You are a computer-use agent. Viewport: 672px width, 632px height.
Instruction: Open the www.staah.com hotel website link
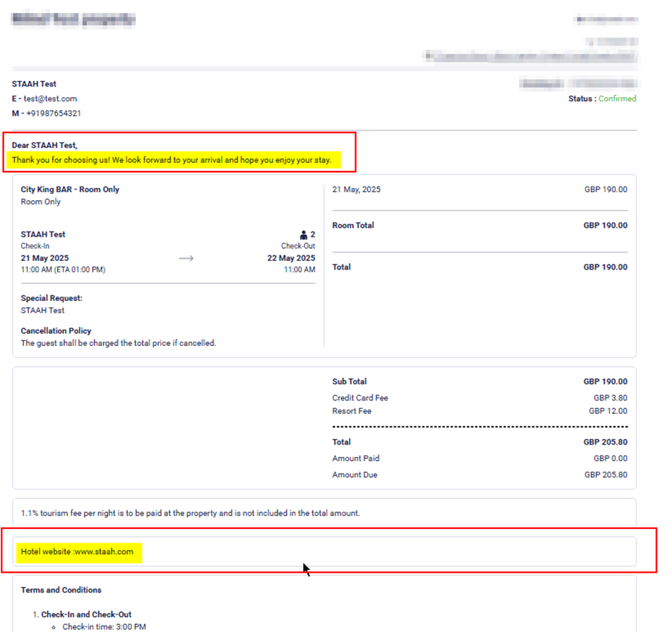coord(104,552)
